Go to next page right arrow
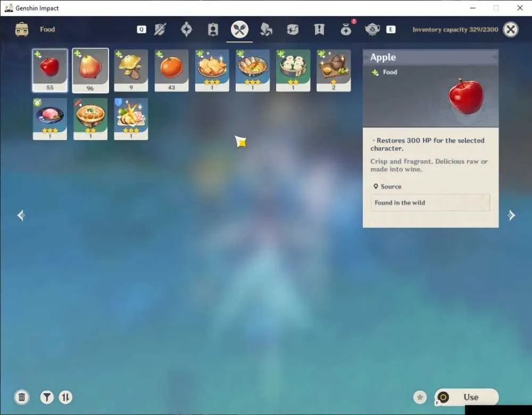Viewport: 532px width, 415px height. coord(511,215)
